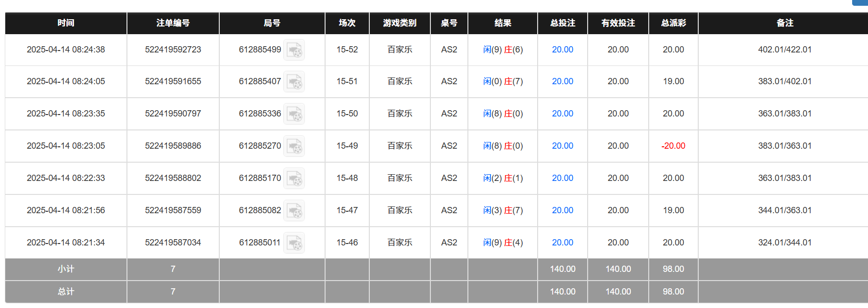Open video replay icon for round 612885499

click(x=294, y=50)
